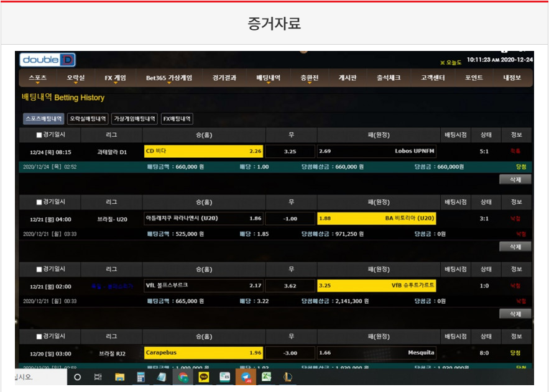Open the League of Legends taskbar icon
Image resolution: width=549 pixels, height=392 pixels.
point(288,376)
